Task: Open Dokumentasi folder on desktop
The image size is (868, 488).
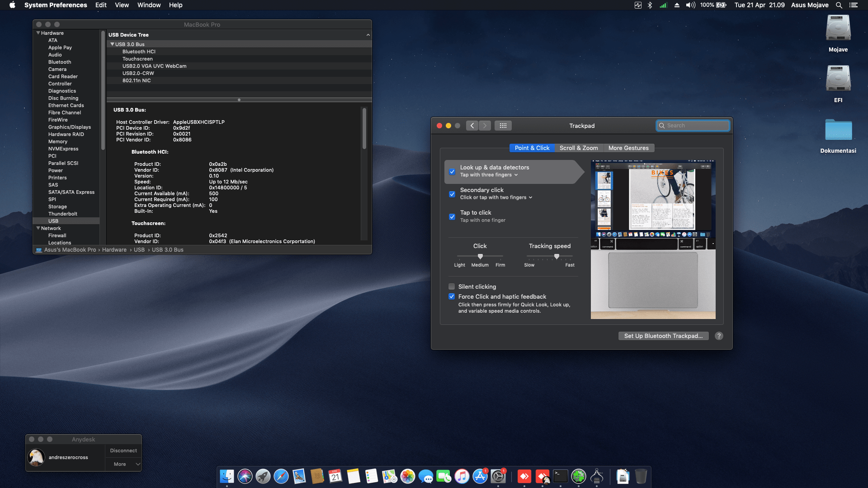Action: (x=838, y=135)
